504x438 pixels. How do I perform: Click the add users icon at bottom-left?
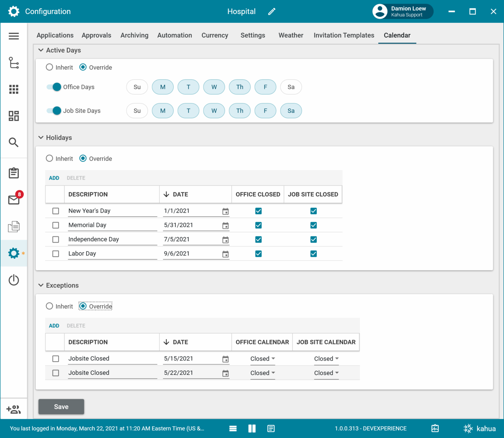point(14,409)
